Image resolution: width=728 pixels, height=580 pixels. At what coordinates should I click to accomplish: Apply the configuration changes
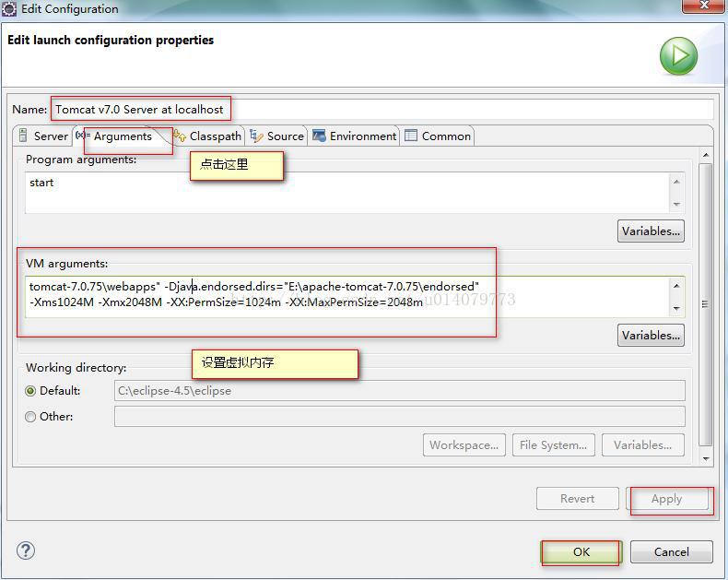point(666,499)
